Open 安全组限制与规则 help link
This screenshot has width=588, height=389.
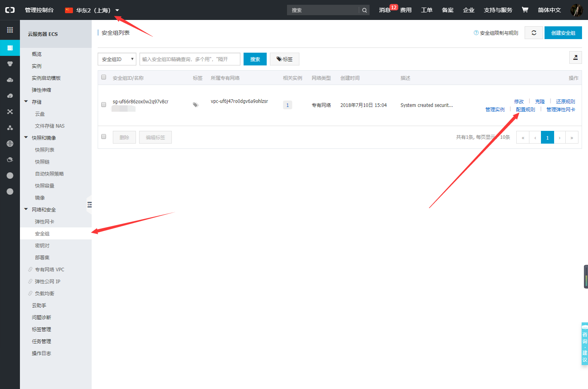(499, 33)
